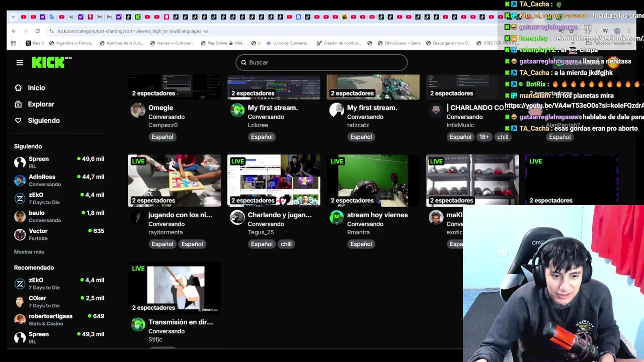The height and width of the screenshot is (362, 644).
Task: Click the ratzcatz channel avatar
Action: coord(337,110)
